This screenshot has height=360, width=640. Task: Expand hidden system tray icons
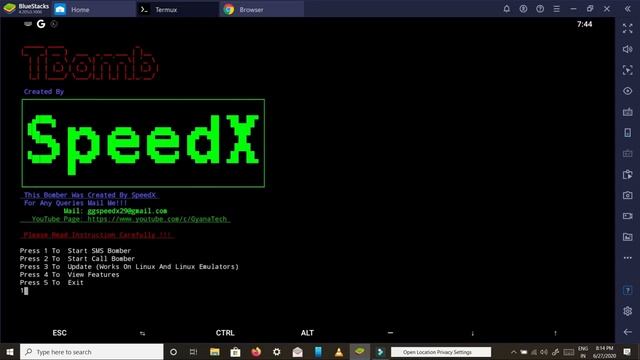(513, 352)
